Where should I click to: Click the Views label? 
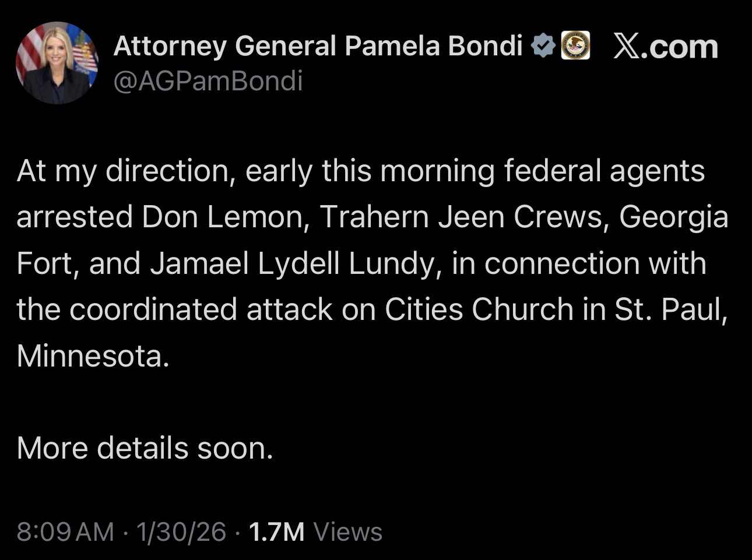[x=347, y=531]
